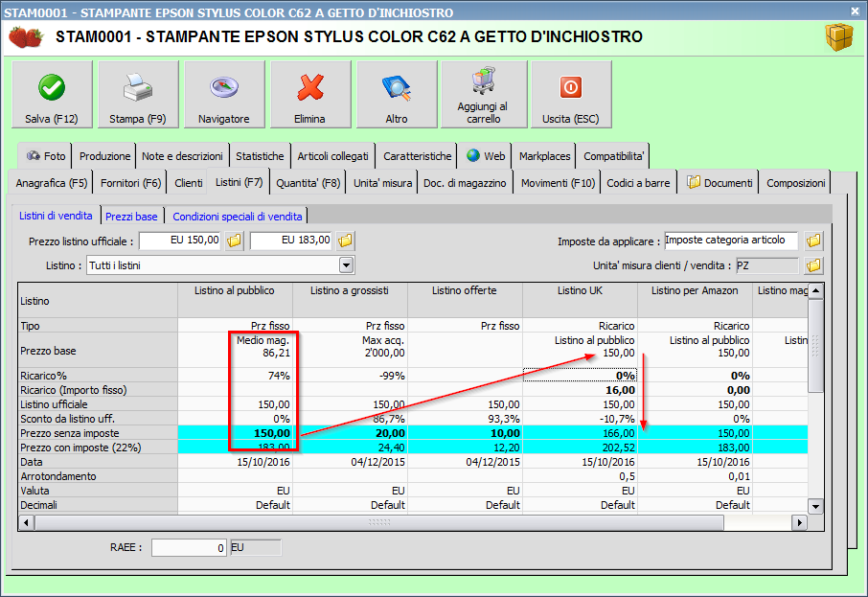
Task: Click the PZ unit of measure field
Action: 767,265
